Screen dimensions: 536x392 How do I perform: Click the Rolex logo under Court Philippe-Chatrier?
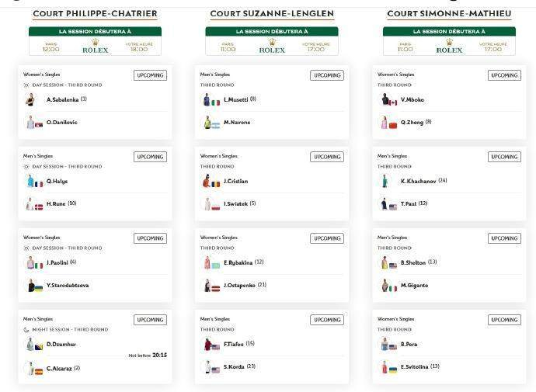tap(95, 47)
